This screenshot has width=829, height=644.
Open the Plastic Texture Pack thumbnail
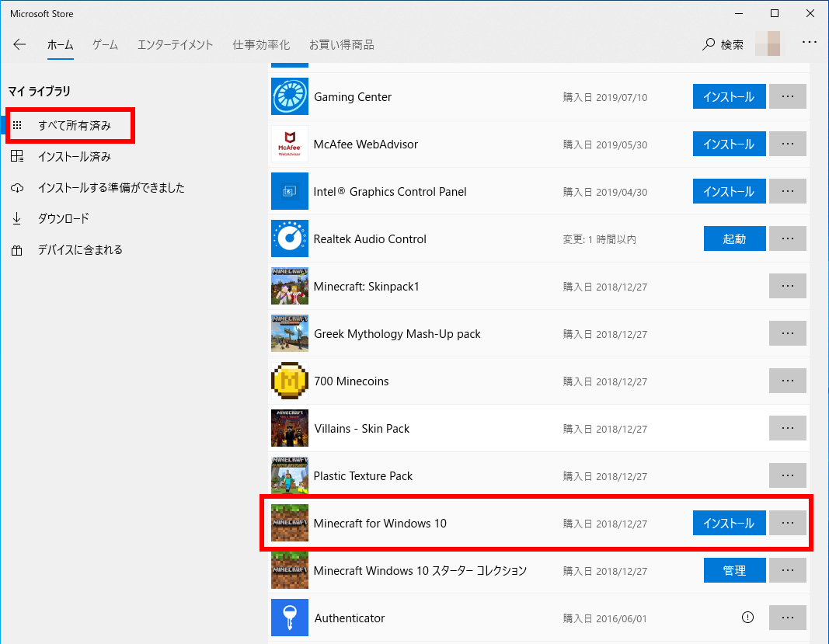(x=290, y=475)
